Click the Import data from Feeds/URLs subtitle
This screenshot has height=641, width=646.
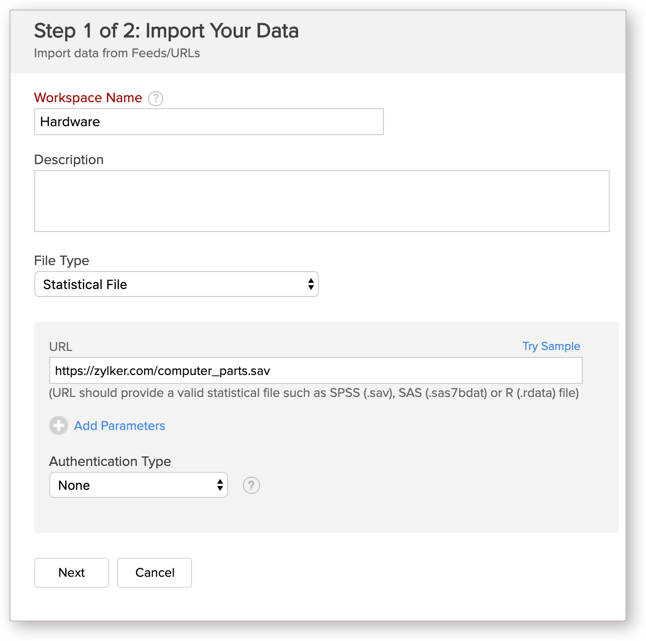(x=117, y=53)
